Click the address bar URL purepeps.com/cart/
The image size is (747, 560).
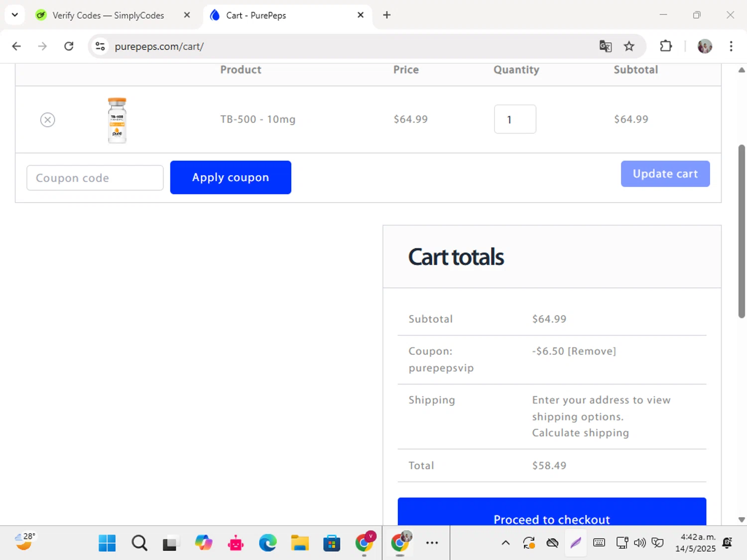pyautogui.click(x=159, y=46)
